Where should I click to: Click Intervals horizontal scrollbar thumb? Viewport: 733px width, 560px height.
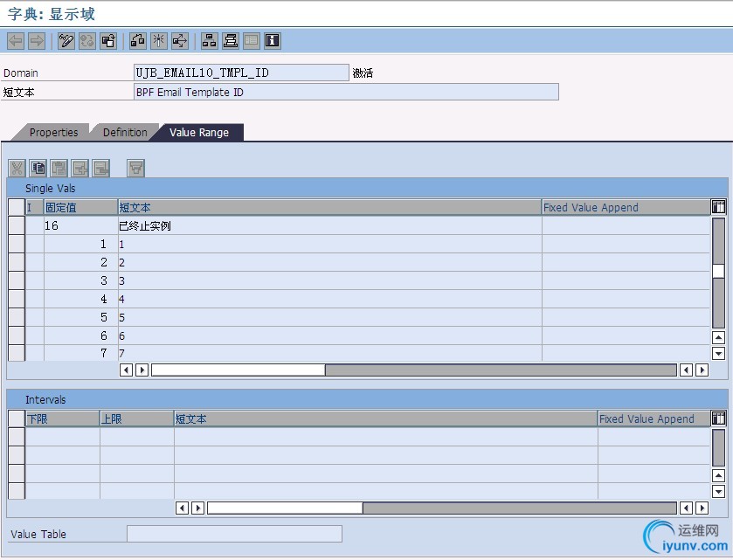point(285,508)
